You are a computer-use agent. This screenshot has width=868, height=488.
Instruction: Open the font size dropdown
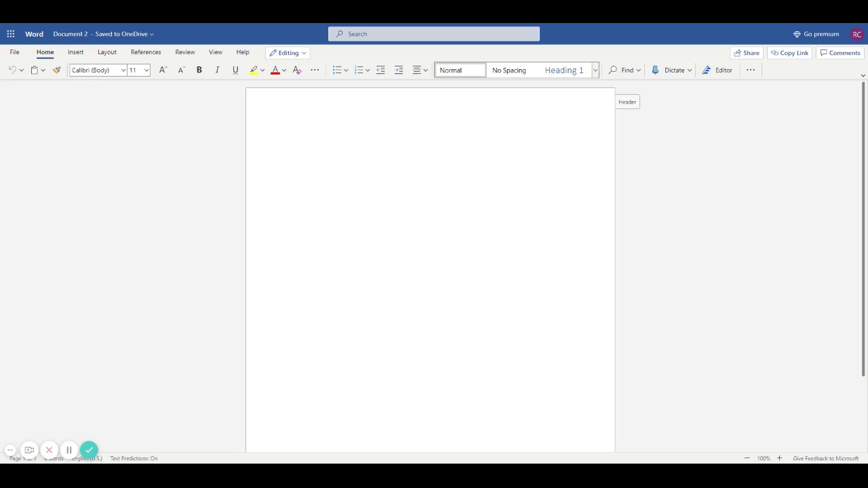click(146, 70)
